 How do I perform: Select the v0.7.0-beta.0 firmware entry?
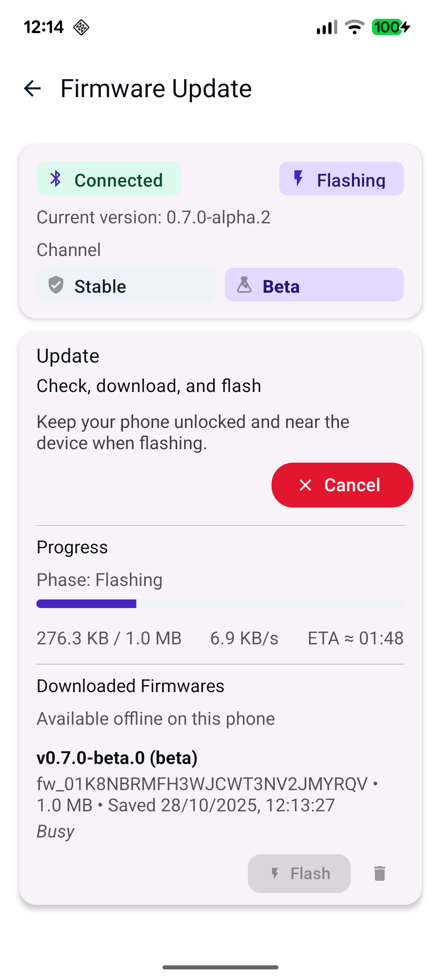(117, 758)
